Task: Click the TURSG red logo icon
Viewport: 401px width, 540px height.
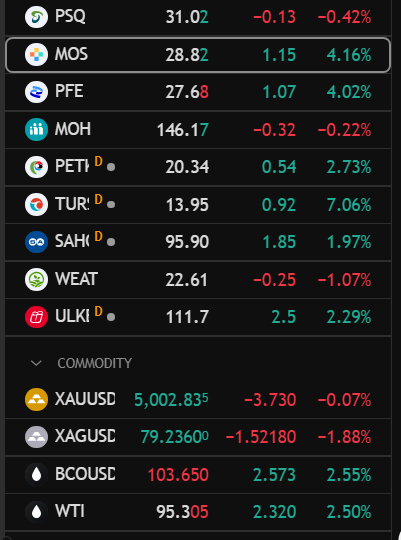Action: point(36,204)
